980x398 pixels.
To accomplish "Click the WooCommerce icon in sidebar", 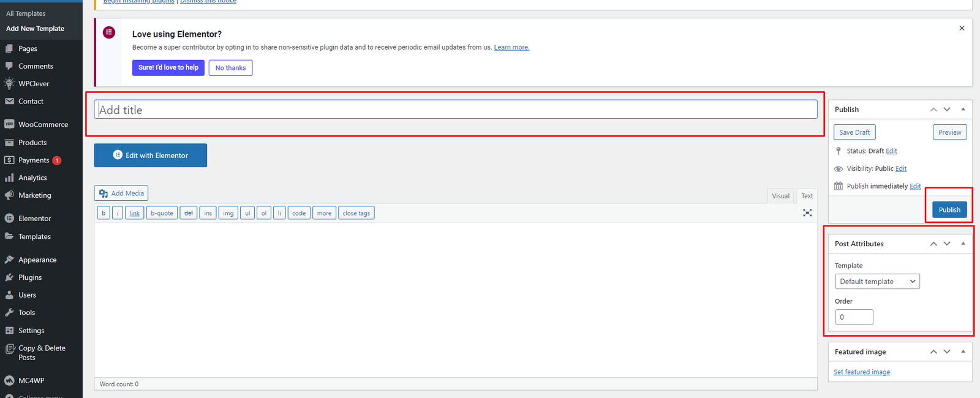I will click(x=9, y=124).
